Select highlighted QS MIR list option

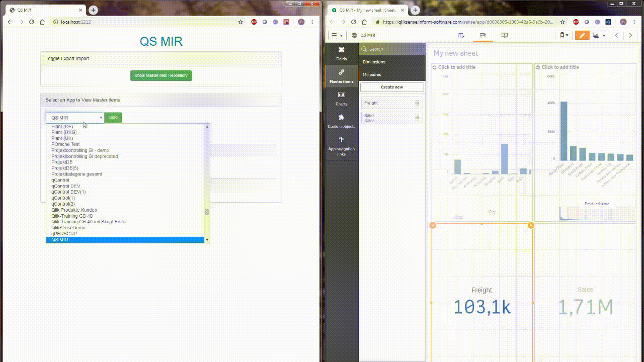point(125,240)
